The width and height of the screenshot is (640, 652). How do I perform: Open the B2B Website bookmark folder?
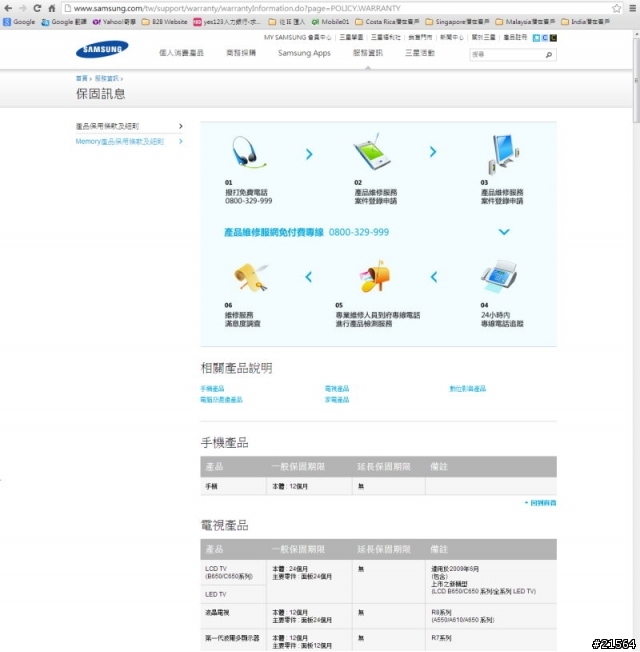coord(165,22)
